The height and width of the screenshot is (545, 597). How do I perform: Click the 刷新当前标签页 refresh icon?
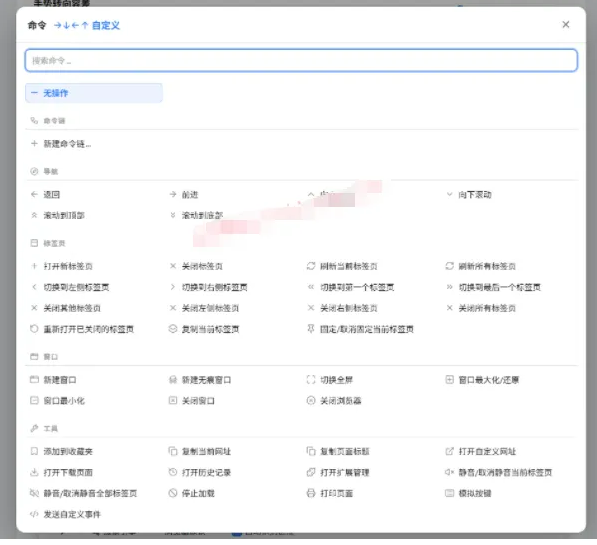(x=311, y=266)
